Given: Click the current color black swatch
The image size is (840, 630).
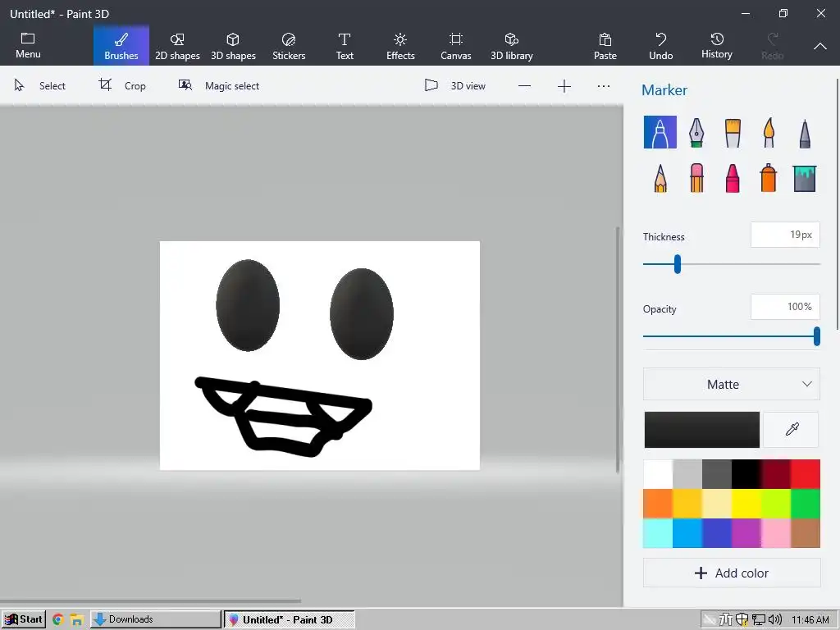Looking at the screenshot, I should click(702, 430).
